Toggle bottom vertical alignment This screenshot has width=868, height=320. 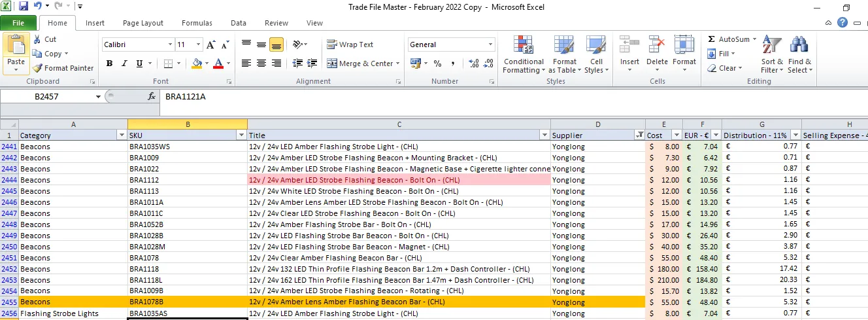[x=276, y=44]
